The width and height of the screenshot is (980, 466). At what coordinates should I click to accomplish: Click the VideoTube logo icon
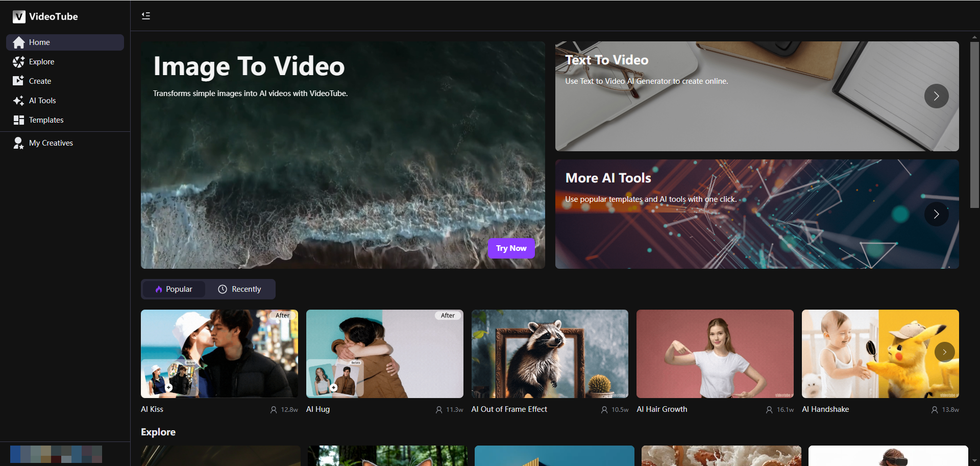tap(19, 16)
